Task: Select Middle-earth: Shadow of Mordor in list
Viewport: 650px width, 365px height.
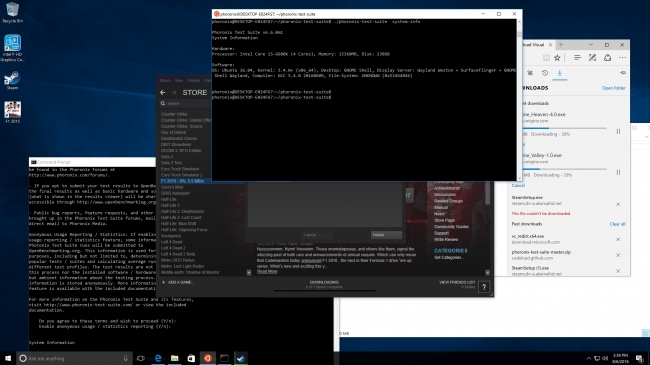Action: click(190, 273)
